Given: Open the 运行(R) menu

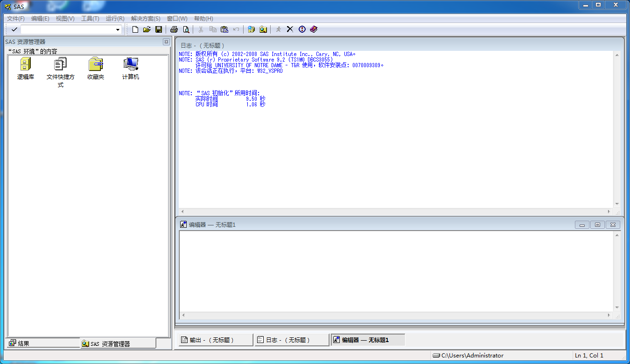Looking at the screenshot, I should 115,19.
